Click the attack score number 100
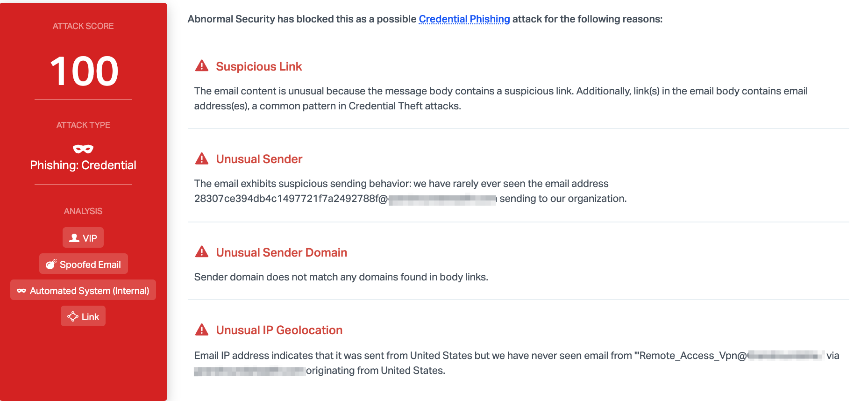The width and height of the screenshot is (868, 401). 84,71
